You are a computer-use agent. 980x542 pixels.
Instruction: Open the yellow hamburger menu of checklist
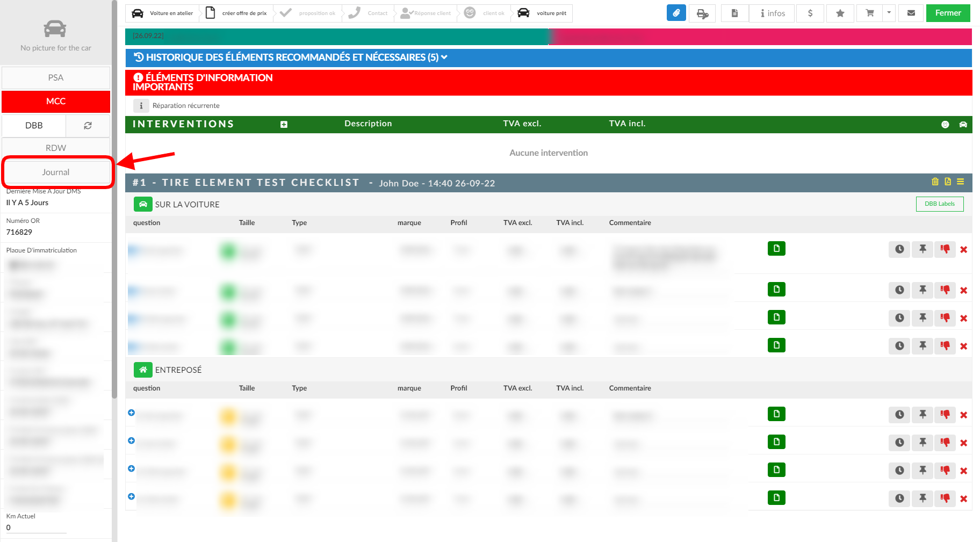coord(960,182)
